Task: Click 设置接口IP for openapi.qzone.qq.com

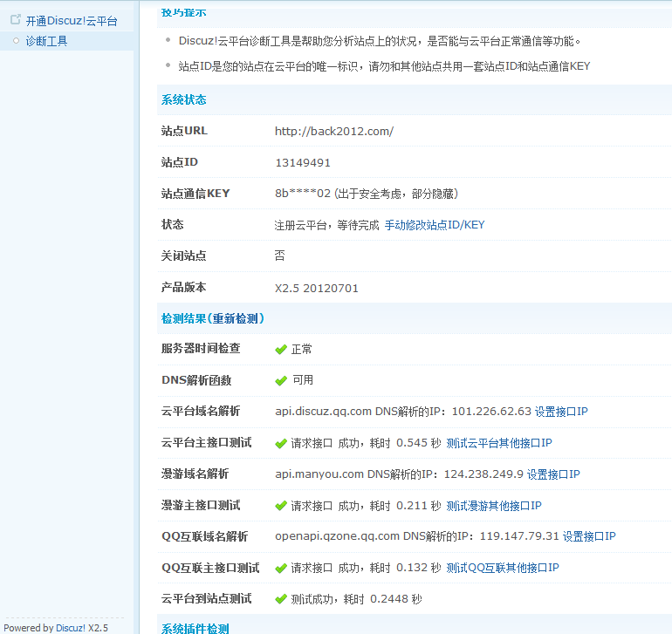Action: 589,536
